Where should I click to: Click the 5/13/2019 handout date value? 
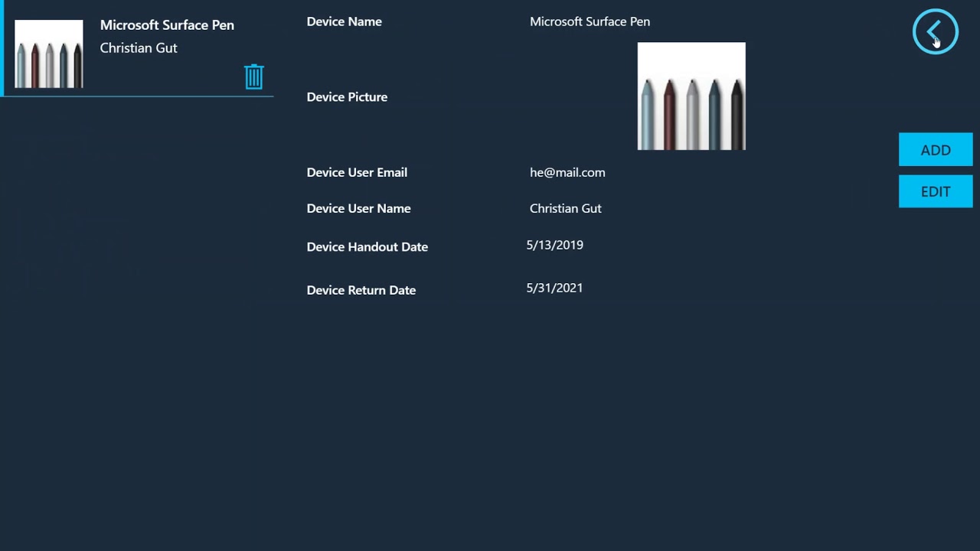pyautogui.click(x=554, y=245)
